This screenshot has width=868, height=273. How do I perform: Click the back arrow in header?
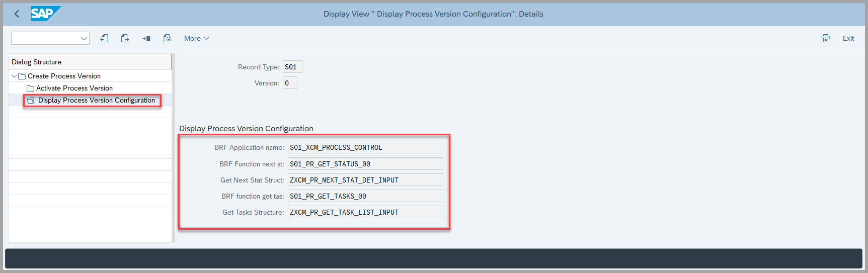[x=17, y=14]
